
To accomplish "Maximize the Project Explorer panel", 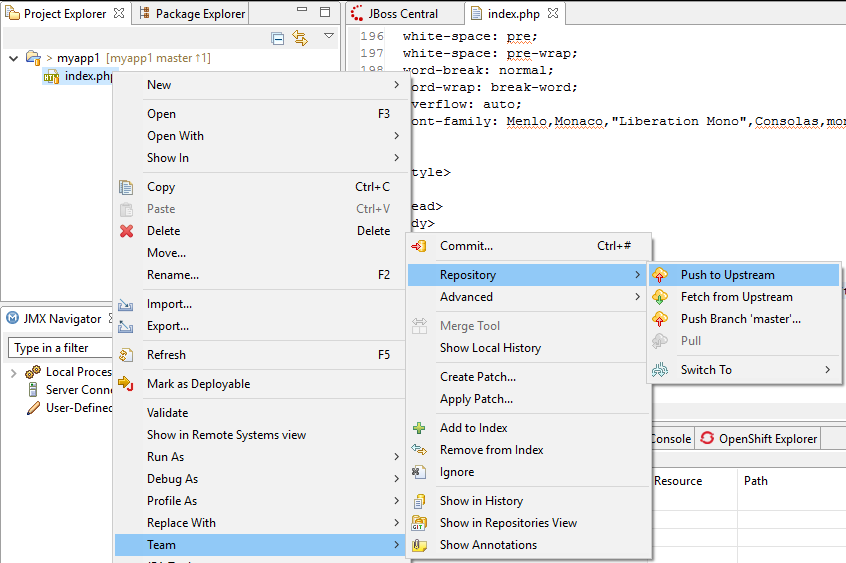I will point(325,11).
